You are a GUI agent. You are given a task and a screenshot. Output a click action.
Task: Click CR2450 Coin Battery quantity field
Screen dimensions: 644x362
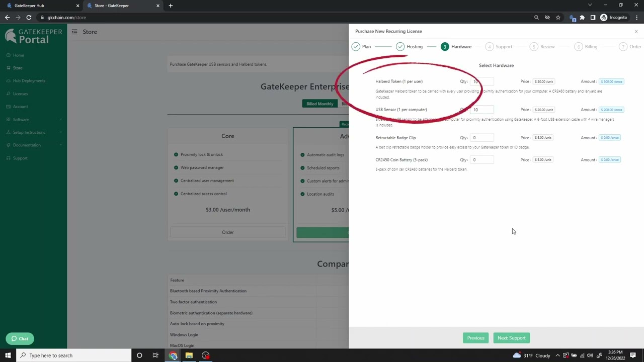point(481,160)
